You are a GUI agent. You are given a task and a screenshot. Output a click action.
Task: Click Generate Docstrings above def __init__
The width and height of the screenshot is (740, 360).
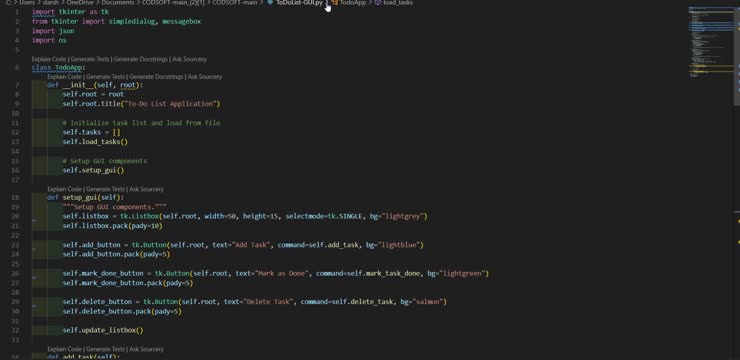tap(156, 77)
